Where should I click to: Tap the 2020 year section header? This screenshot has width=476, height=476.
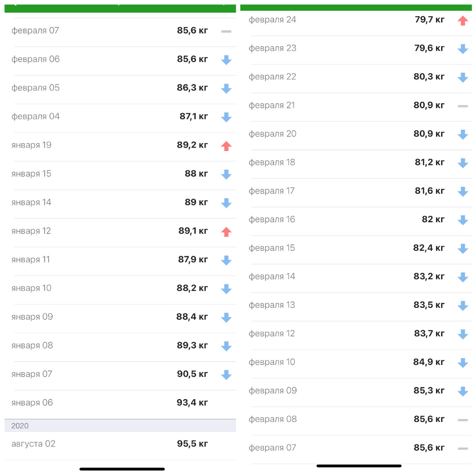pos(119,426)
